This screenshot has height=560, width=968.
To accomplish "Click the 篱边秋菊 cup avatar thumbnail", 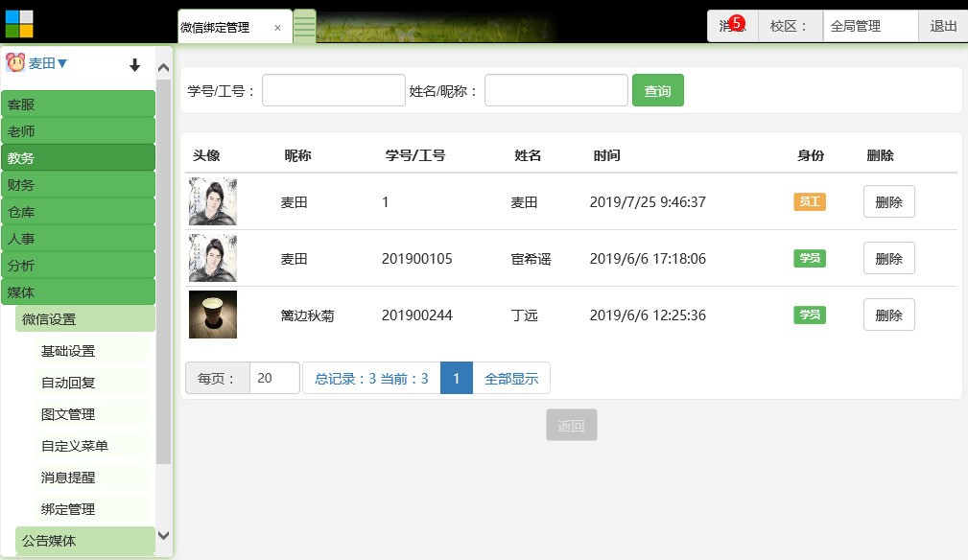I will pos(213,315).
